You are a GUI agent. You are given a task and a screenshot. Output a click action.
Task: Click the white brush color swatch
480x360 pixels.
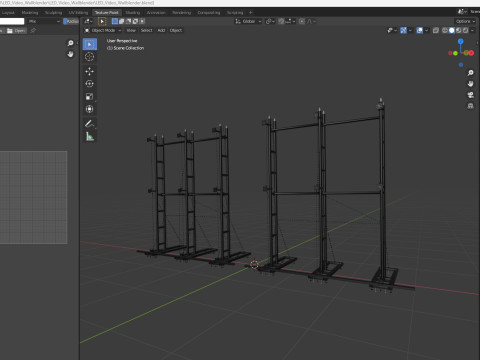[12, 21]
